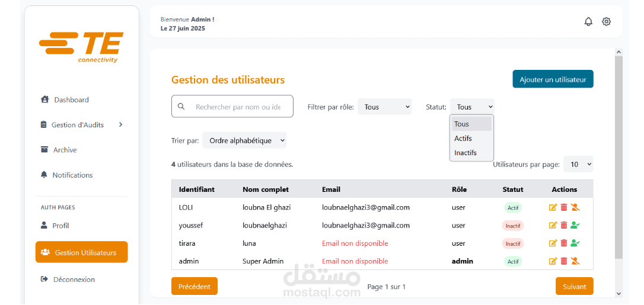Open Gestion Utilisateurs page
Screen dimensions: 644x305
[x=82, y=252]
